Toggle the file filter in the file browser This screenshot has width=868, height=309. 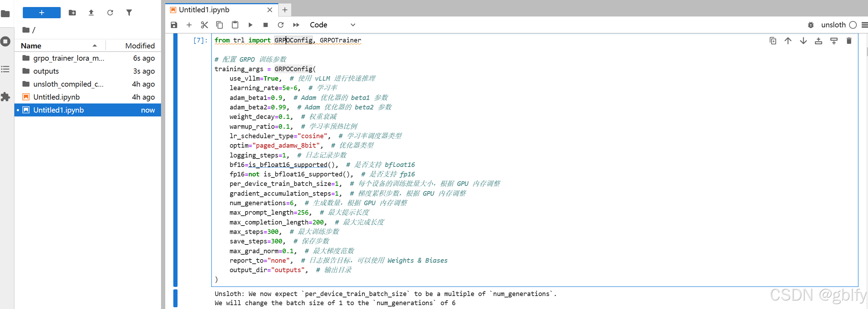pyautogui.click(x=129, y=13)
